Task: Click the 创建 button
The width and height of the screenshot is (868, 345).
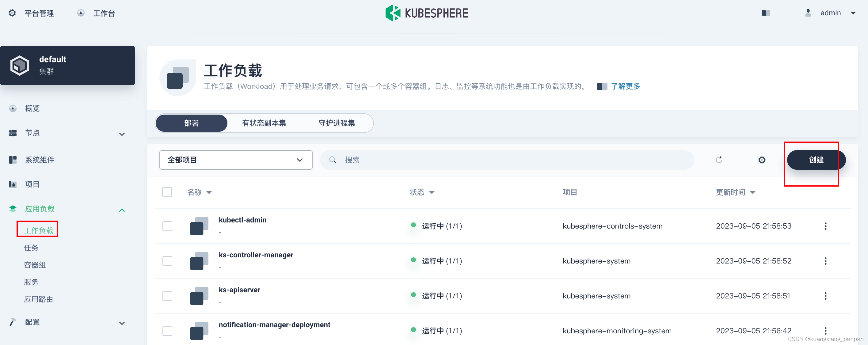Action: (x=816, y=160)
